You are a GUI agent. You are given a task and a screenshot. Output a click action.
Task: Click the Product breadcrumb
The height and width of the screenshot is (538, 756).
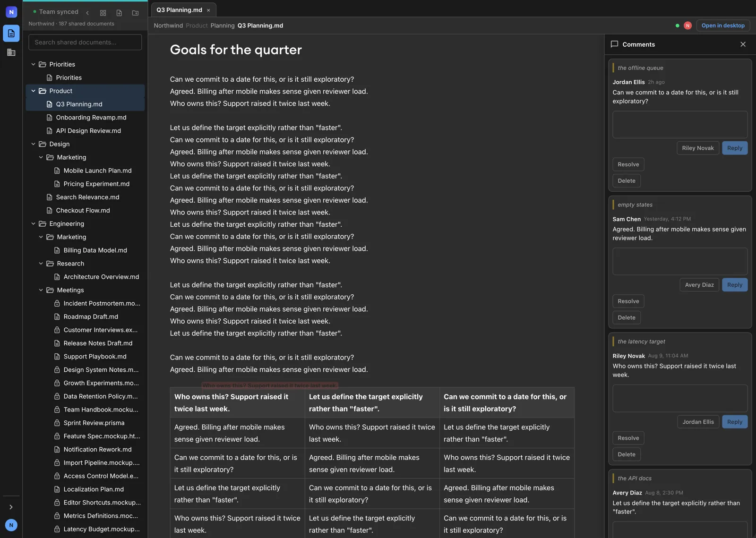(x=197, y=26)
